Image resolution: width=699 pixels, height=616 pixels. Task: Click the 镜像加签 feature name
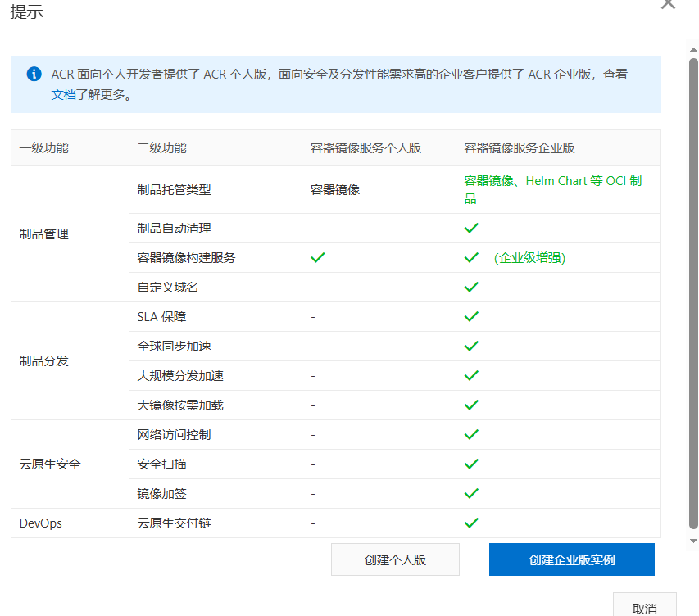click(161, 493)
